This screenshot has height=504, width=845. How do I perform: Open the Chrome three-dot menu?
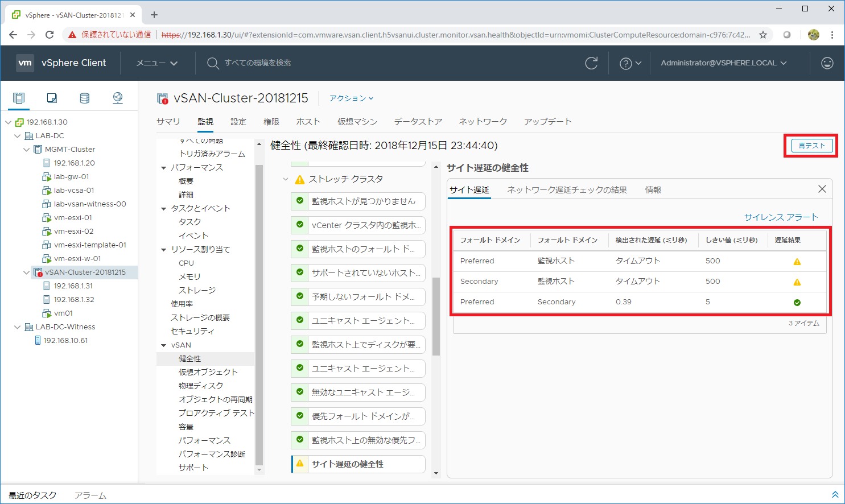tap(832, 35)
